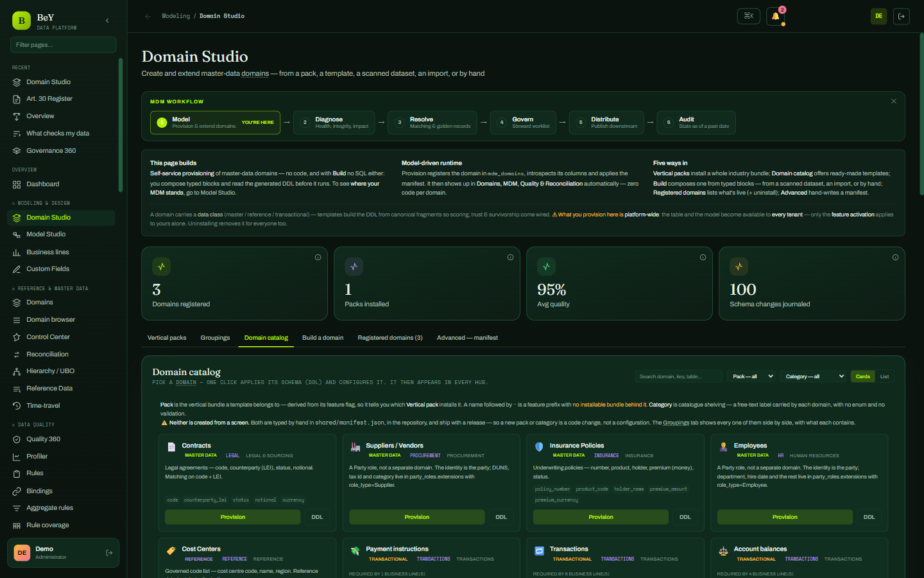The height and width of the screenshot is (578, 924).
Task: Select Registered domains (3) tab
Action: tap(390, 338)
